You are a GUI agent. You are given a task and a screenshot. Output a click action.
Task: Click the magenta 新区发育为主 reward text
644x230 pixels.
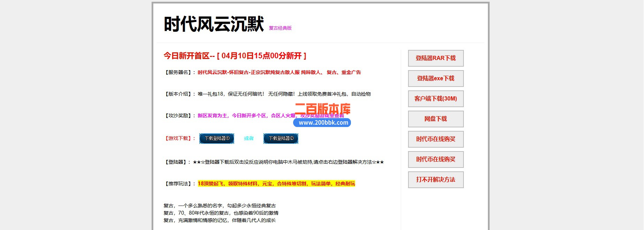[x=244, y=116]
